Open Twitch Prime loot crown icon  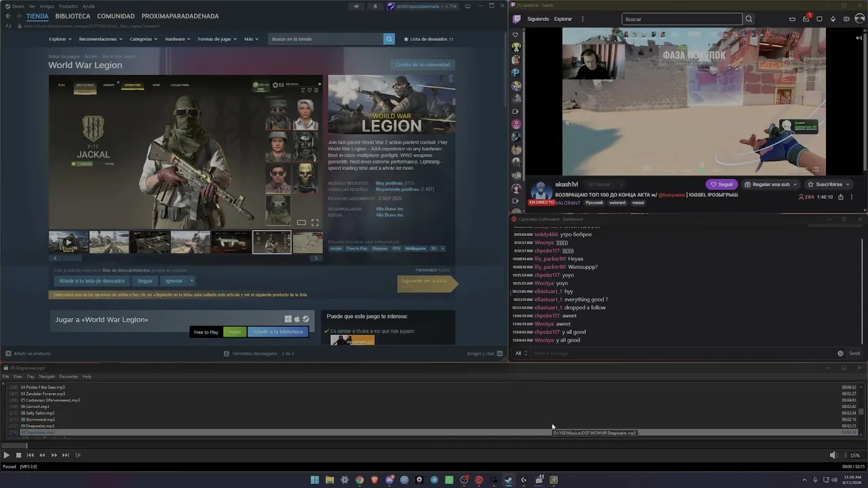[792, 19]
